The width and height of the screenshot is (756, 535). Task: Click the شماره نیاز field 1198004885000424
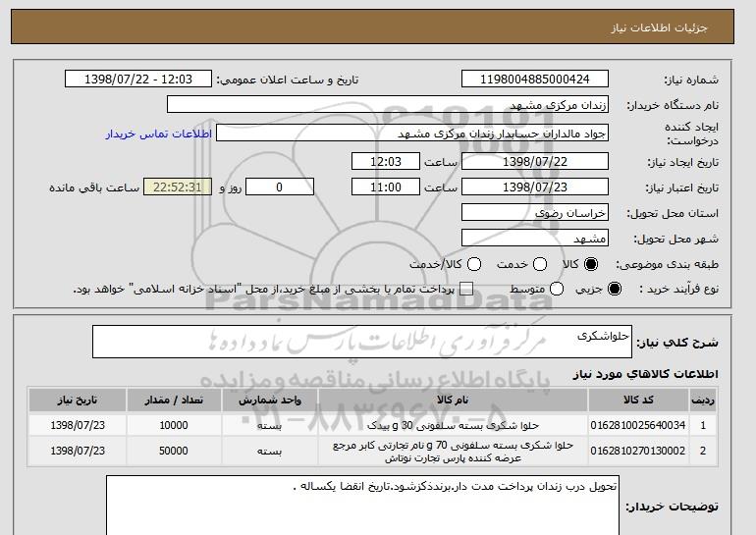(535, 80)
